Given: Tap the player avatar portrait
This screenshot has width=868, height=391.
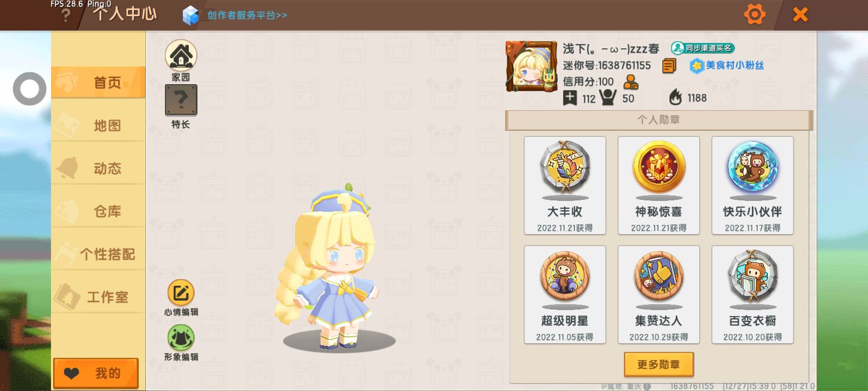Looking at the screenshot, I should click(x=531, y=66).
